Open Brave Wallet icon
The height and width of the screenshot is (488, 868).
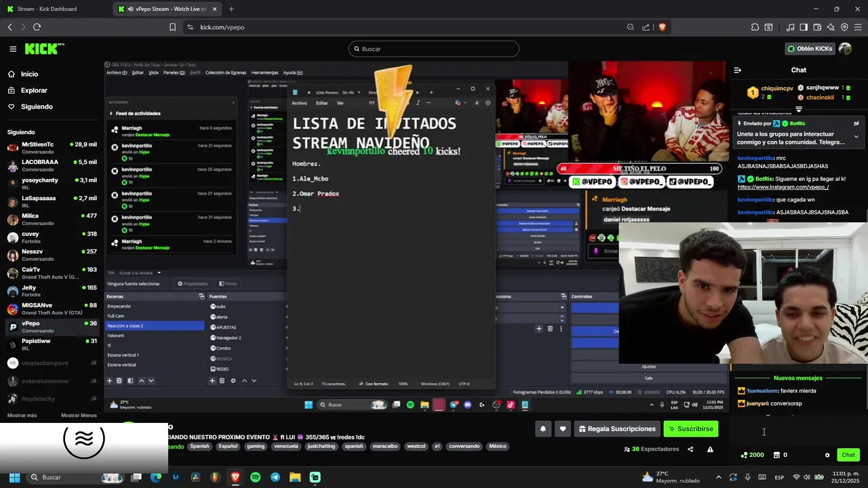point(817,27)
